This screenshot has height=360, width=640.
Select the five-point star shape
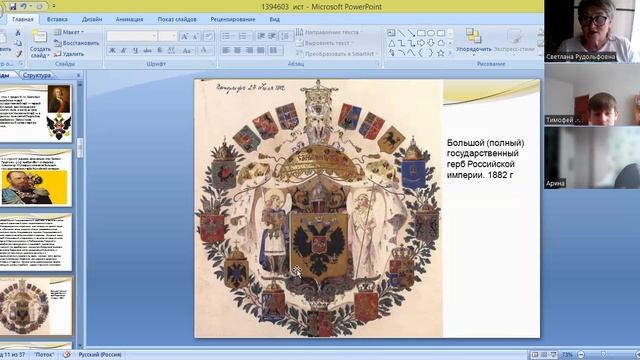(441, 53)
